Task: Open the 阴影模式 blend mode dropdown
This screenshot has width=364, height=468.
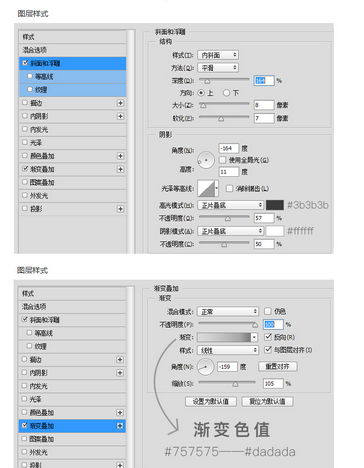Action: click(230, 231)
